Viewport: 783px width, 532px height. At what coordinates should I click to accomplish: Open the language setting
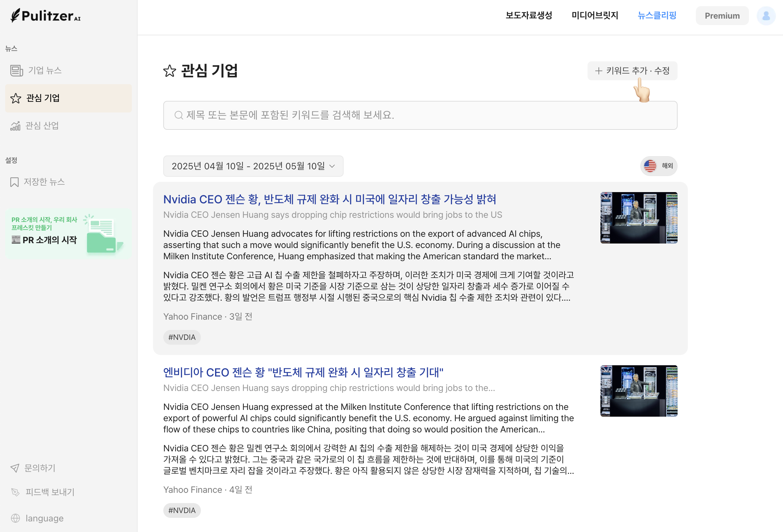pyautogui.click(x=37, y=518)
